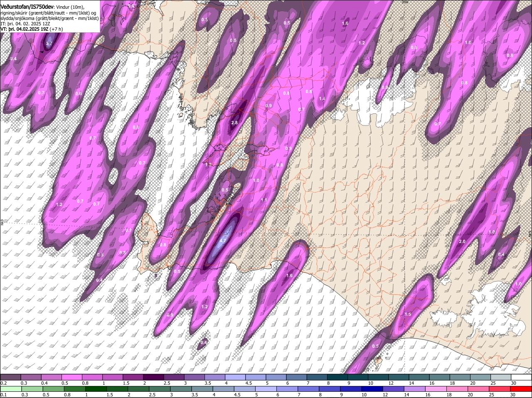Click the 1.4 value label on the map

(322, 98)
